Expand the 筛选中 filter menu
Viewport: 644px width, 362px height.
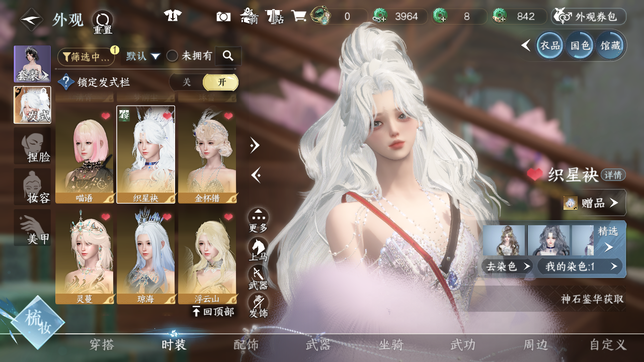pos(86,57)
